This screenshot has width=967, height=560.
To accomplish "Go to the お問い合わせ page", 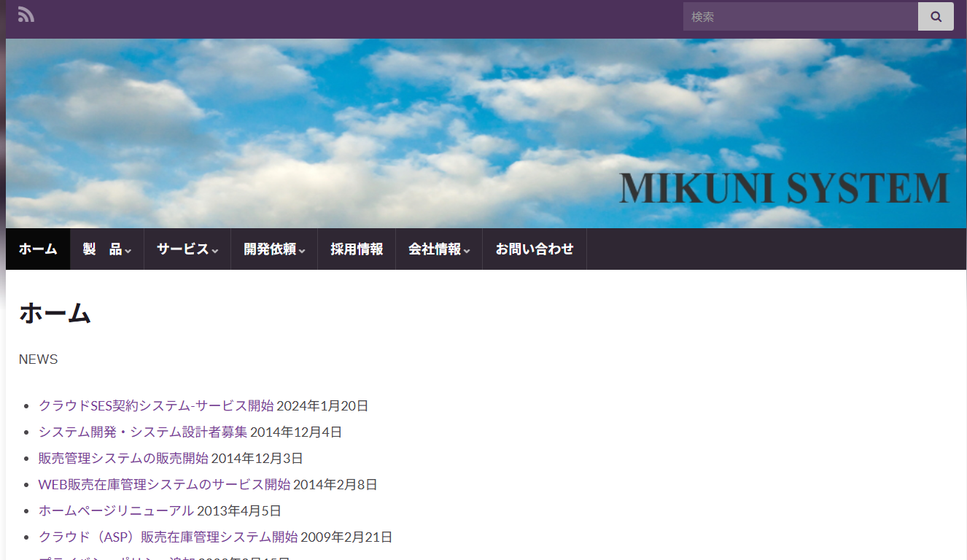I will tap(535, 249).
